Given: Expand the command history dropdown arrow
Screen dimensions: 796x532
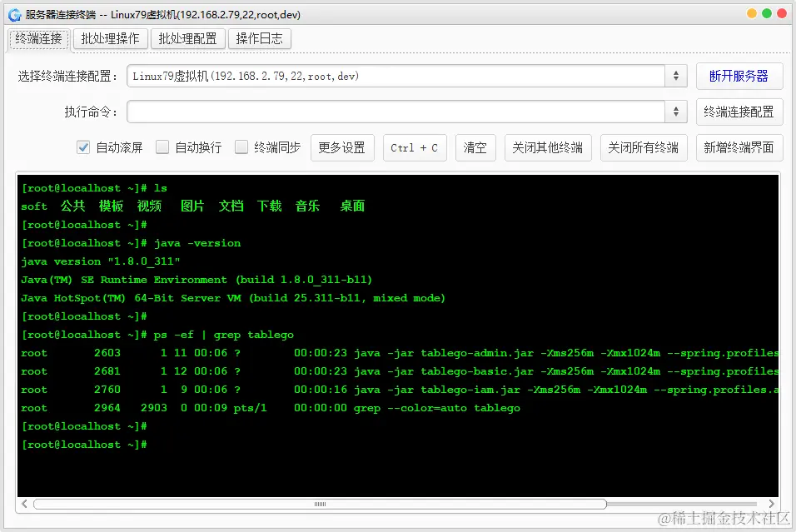Looking at the screenshot, I should 676,112.
